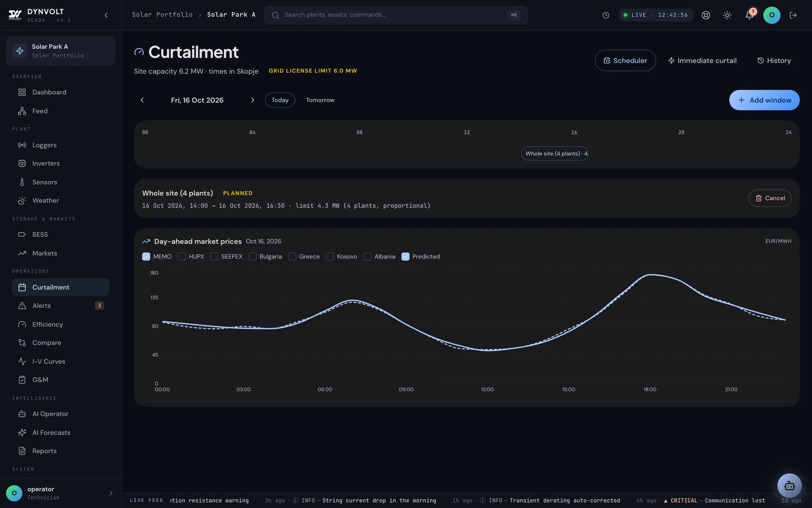This screenshot has width=812, height=508.
Task: Click the green user avatar in top bar
Action: coord(772,15)
